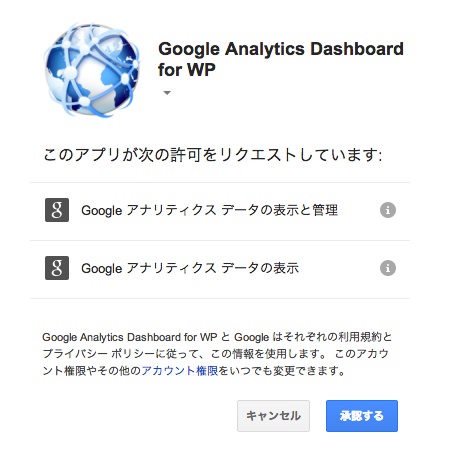Click をいつでも変更できます text after the link

click(x=282, y=371)
